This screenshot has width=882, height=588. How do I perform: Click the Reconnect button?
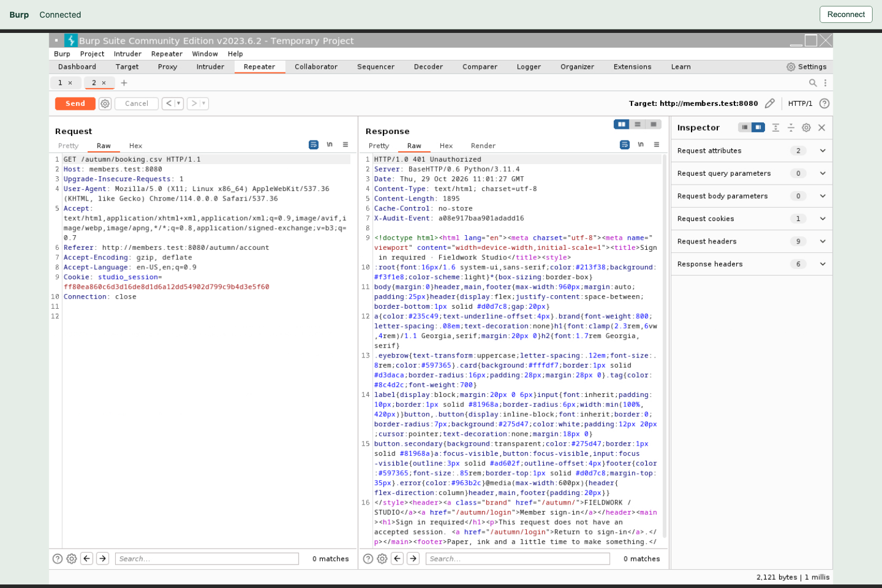tap(846, 15)
